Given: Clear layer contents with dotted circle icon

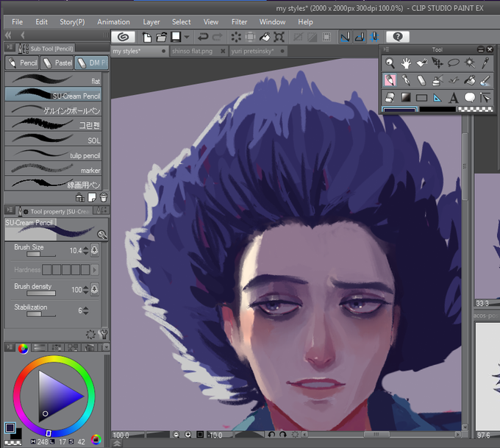Looking at the screenshot, I should click(x=236, y=37).
